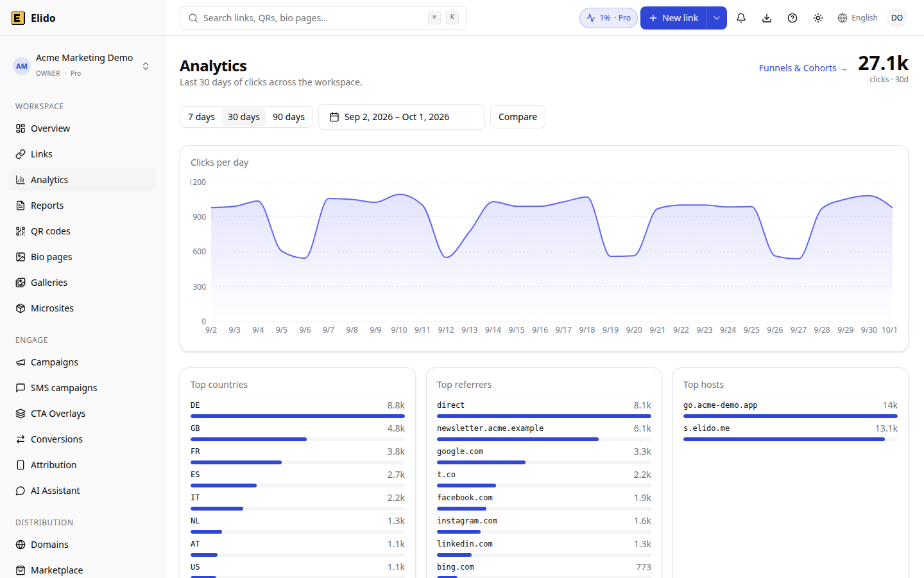Click the New link button

tap(673, 18)
